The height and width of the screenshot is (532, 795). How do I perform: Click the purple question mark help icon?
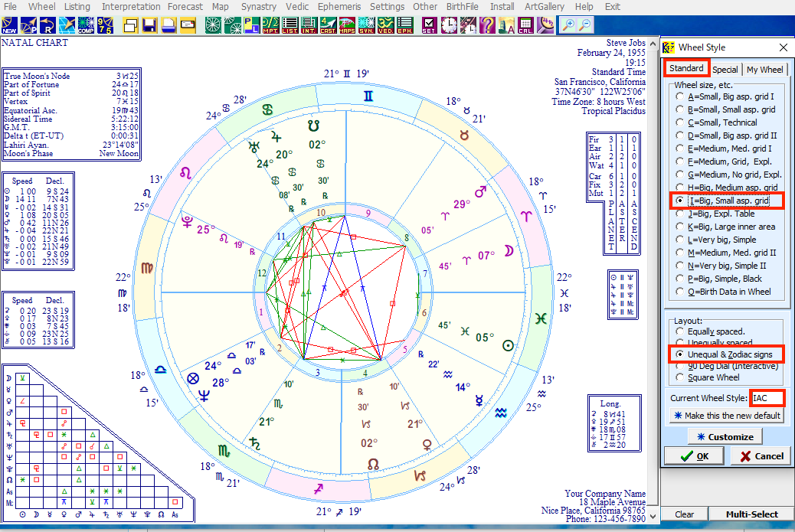[487, 25]
